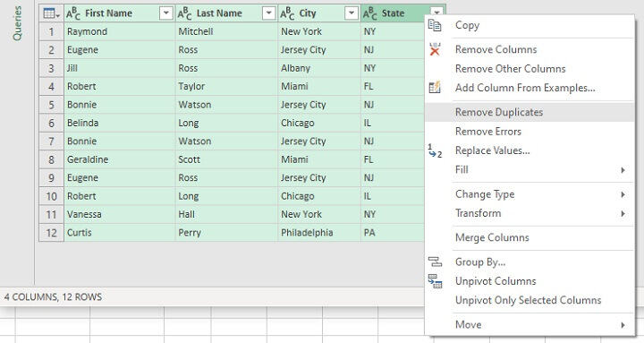Viewport: 644px width, 343px height.
Task: Click the cell containing Scott
Action: tap(226, 159)
